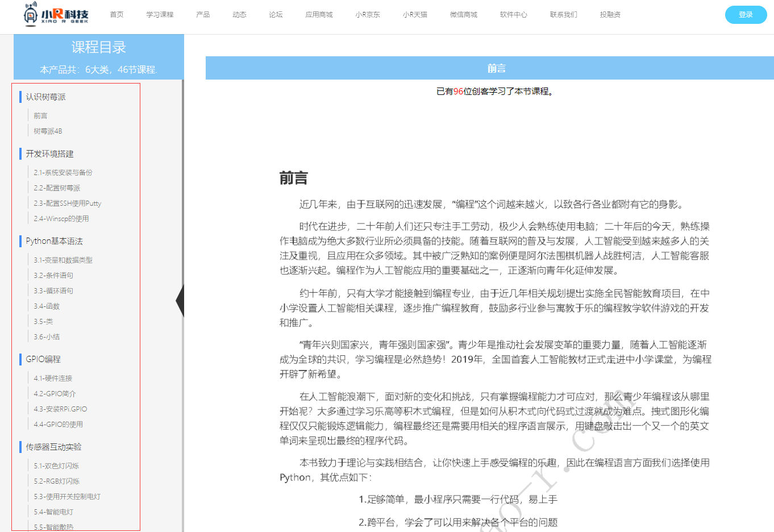Collapse sidebar using the black arrow handle
The height and width of the screenshot is (532, 774).
pos(180,300)
